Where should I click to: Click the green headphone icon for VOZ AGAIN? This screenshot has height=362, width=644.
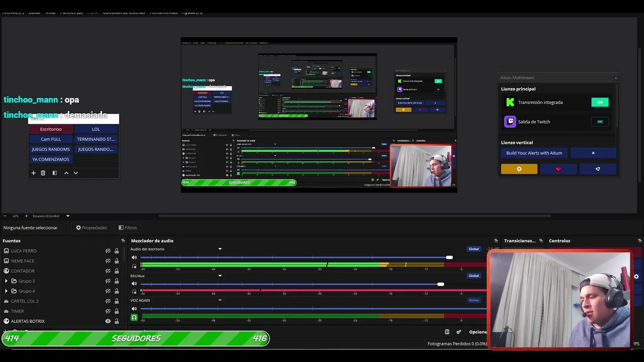[x=134, y=317]
